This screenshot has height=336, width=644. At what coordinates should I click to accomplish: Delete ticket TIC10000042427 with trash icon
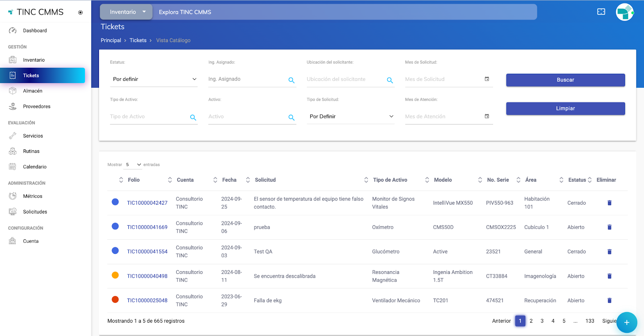(x=609, y=203)
